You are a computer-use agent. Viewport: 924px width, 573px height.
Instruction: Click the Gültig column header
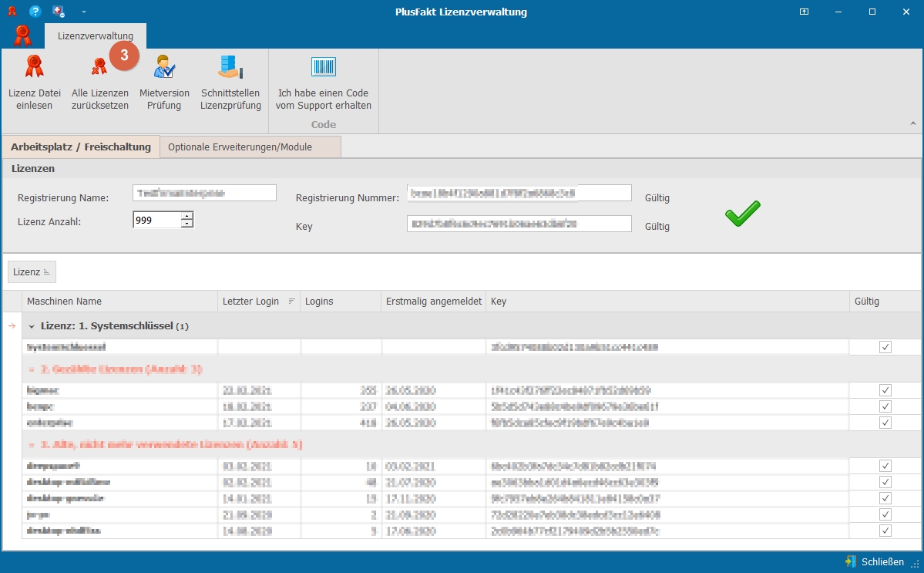click(885, 302)
